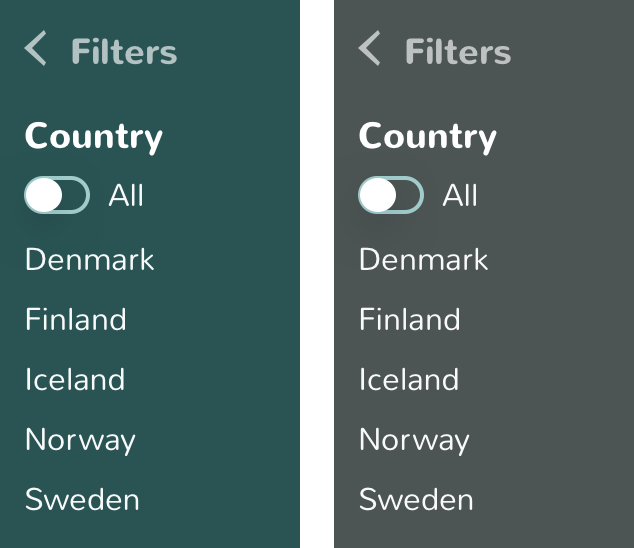Select Denmark in the gray panel
Viewport: 634px width, 548px height.
pos(424,260)
